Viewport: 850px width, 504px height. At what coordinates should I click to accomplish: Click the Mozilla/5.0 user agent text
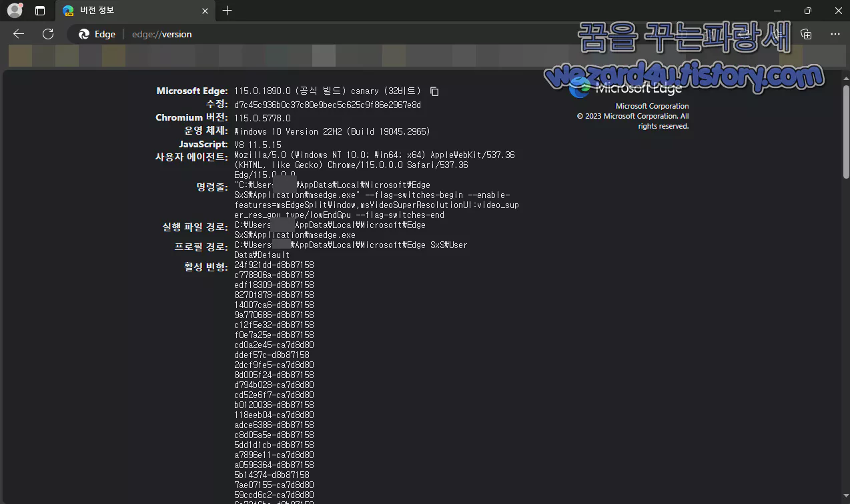[374, 165]
